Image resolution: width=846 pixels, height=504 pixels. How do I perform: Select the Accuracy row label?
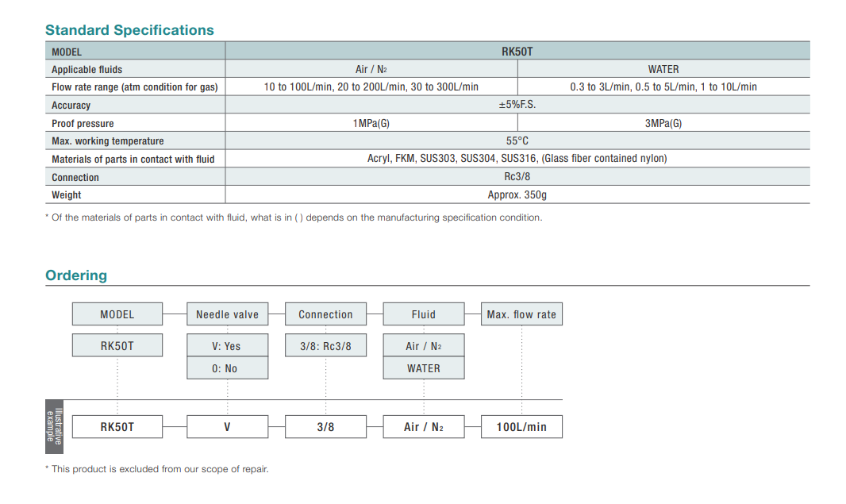[71, 106]
